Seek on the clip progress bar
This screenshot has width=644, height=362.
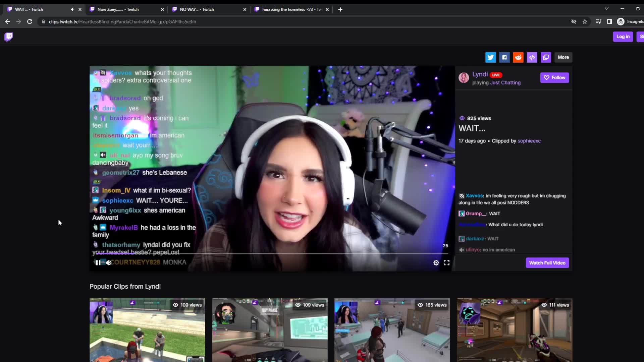pos(272,253)
